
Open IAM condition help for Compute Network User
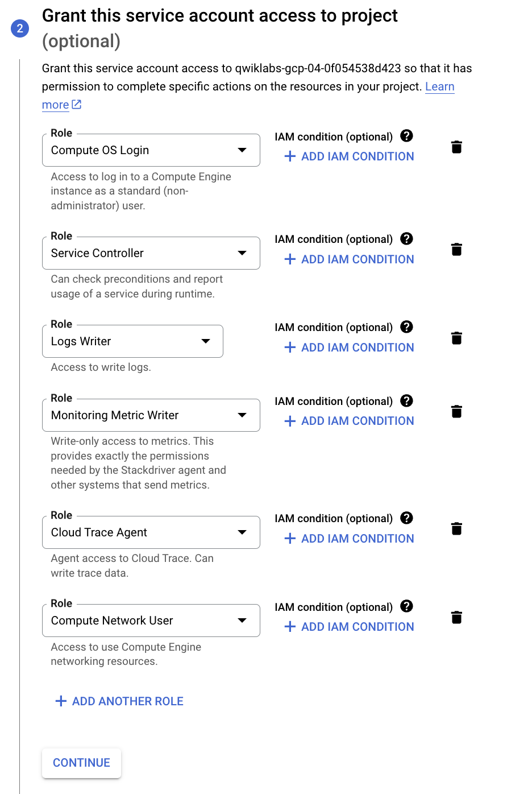pyautogui.click(x=406, y=606)
